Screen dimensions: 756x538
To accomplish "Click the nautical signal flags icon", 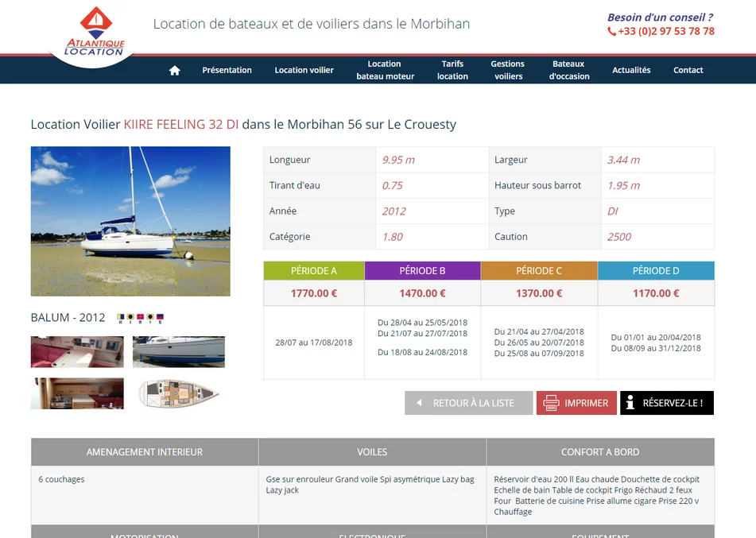I will pyautogui.click(x=140, y=318).
